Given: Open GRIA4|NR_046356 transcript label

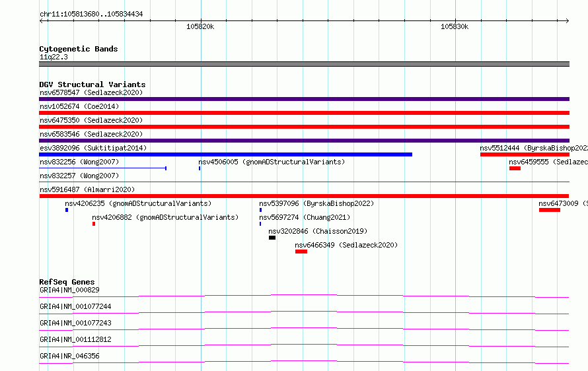Looking at the screenshot, I should [69, 356].
